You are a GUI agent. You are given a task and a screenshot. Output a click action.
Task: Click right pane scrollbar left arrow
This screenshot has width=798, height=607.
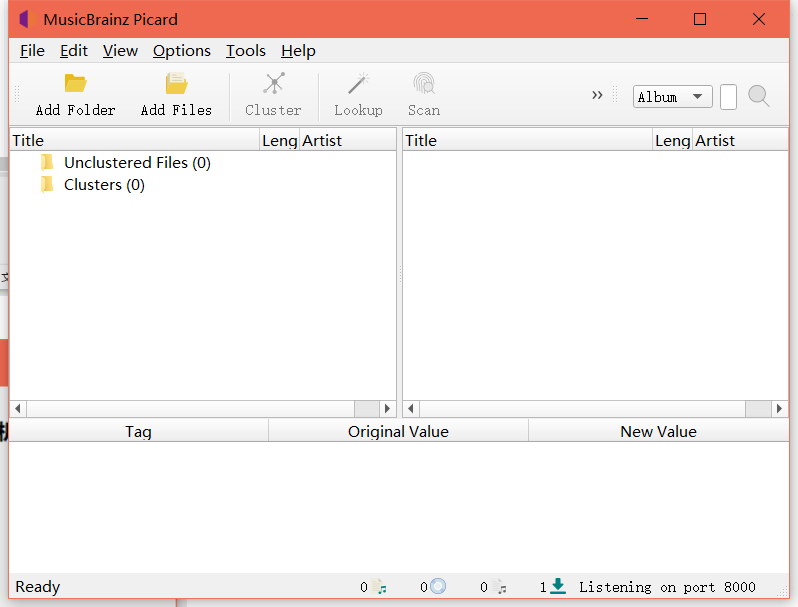[x=411, y=409]
